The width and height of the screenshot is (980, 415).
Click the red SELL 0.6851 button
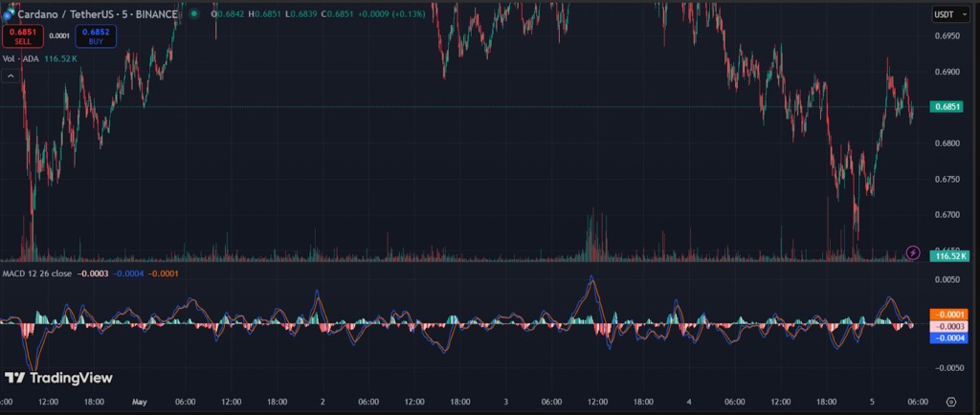pos(21,36)
